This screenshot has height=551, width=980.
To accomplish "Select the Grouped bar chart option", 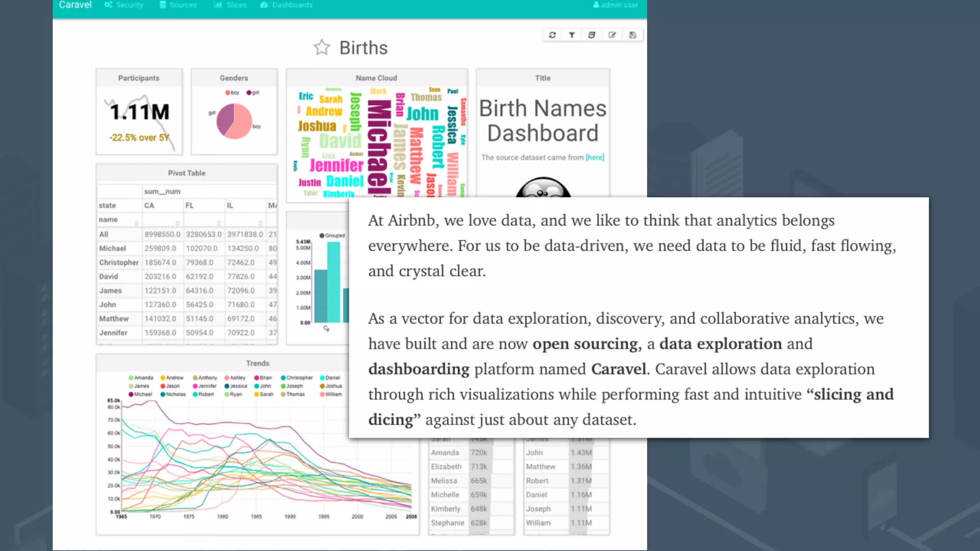I will (332, 235).
